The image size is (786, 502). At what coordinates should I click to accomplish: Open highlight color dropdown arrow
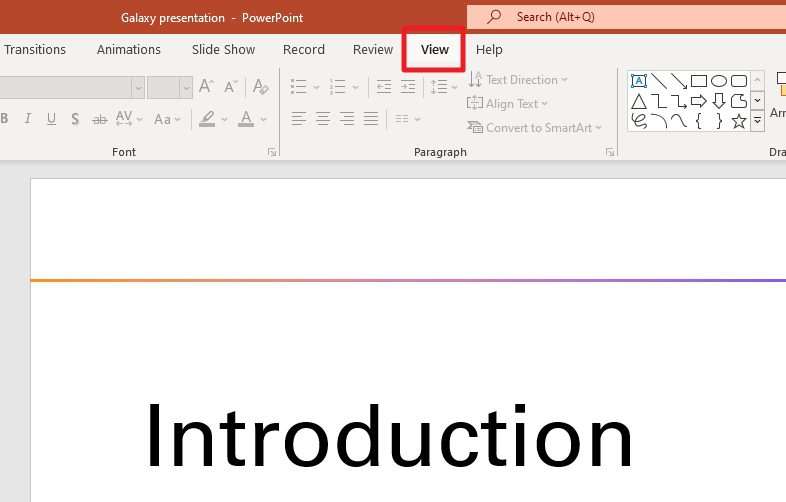tap(224, 119)
